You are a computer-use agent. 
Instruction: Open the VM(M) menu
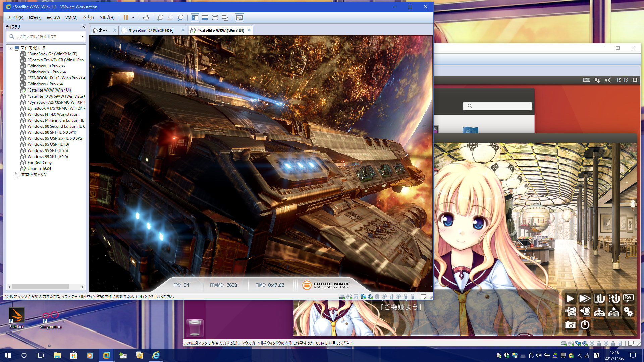(x=71, y=18)
